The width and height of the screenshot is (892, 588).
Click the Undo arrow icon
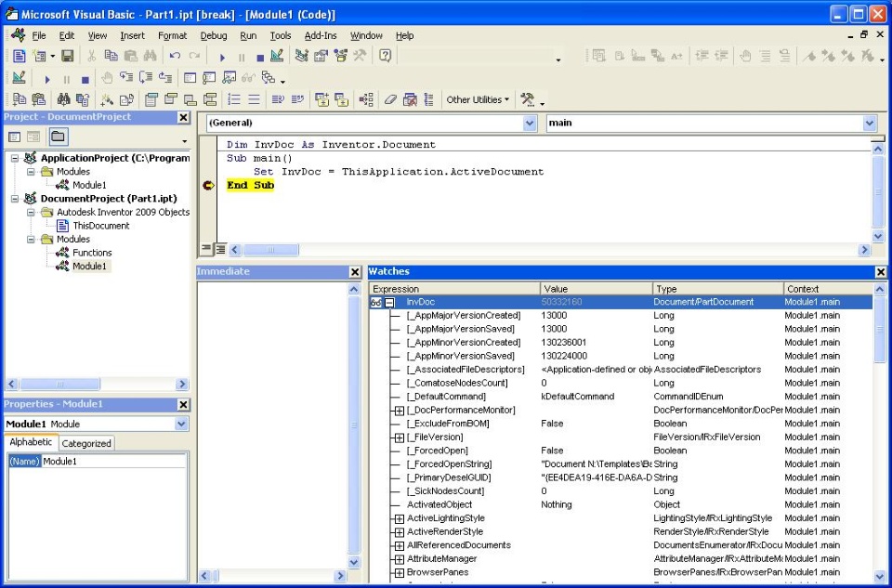(x=175, y=56)
